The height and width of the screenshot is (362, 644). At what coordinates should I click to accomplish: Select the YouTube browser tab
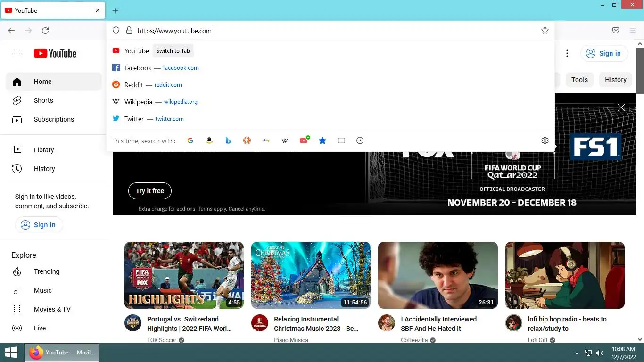click(52, 10)
